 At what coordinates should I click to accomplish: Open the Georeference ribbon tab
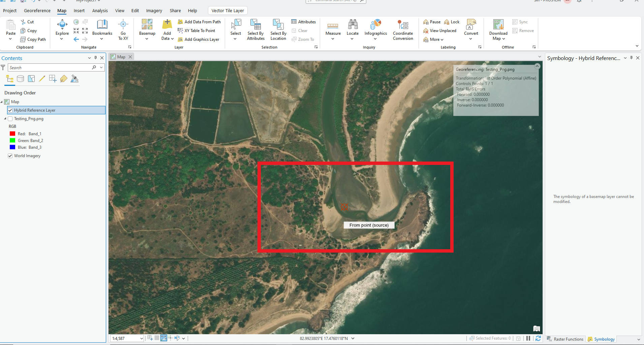click(x=37, y=11)
